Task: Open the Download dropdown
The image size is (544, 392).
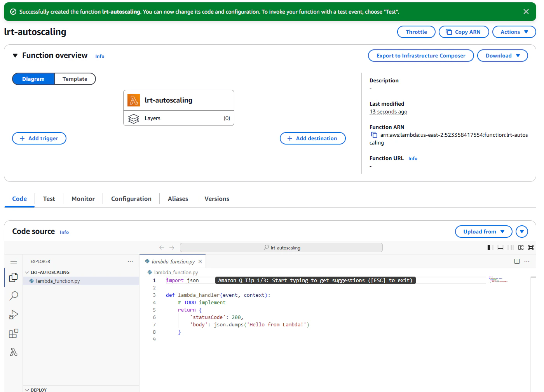Action: pyautogui.click(x=502, y=56)
